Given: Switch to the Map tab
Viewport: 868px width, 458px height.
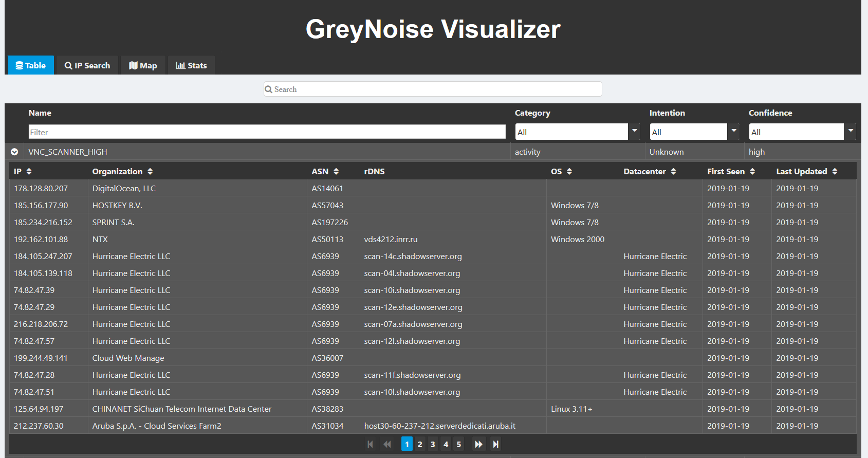Looking at the screenshot, I should click(x=143, y=65).
